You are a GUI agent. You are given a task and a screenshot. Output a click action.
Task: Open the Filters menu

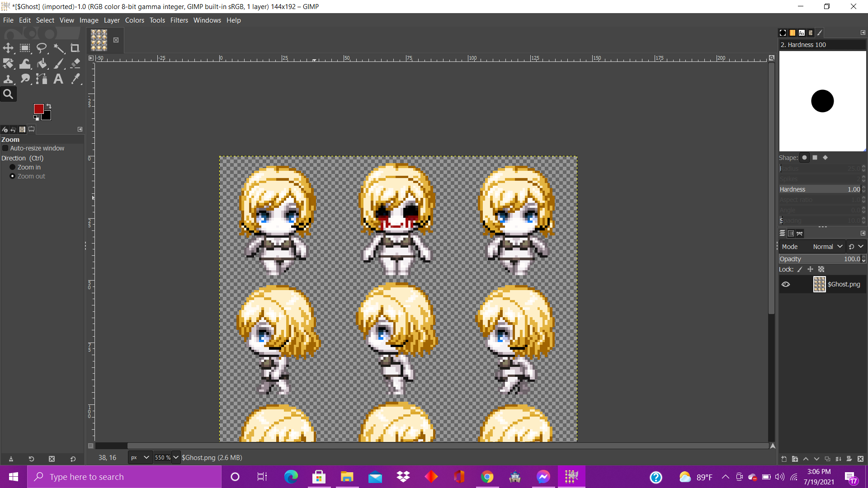pos(179,20)
